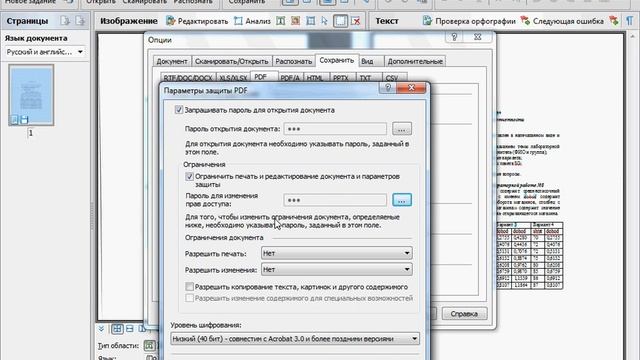Select the Сохранить tab in Опции
This screenshot has height=360, width=640.
(337, 60)
